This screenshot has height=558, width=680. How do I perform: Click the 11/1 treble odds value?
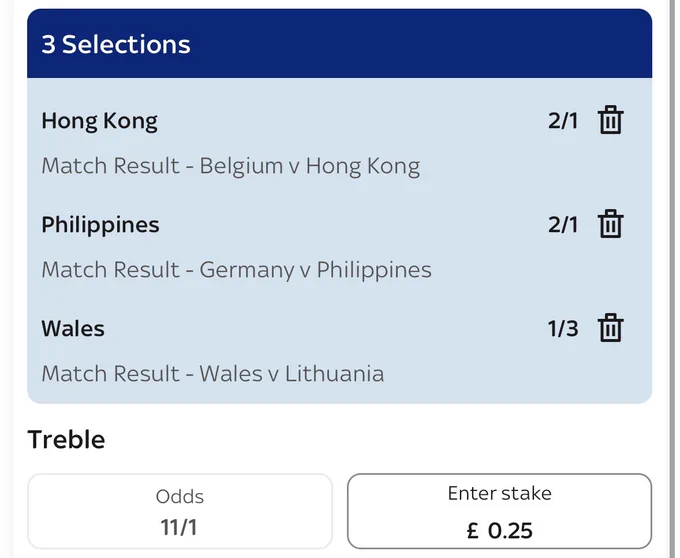click(x=179, y=528)
